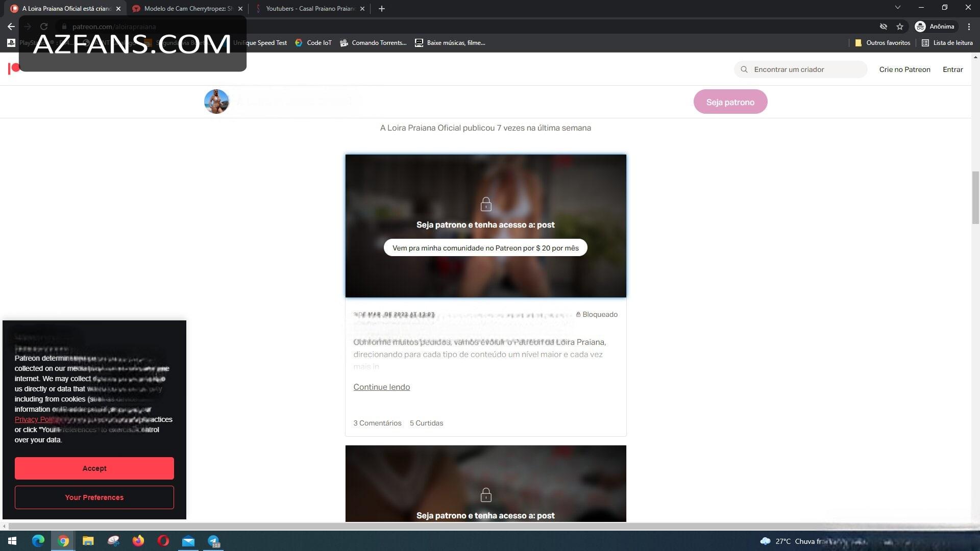Image resolution: width=980 pixels, height=551 pixels.
Task: Click join Patreon for $20 per month button
Action: (485, 248)
